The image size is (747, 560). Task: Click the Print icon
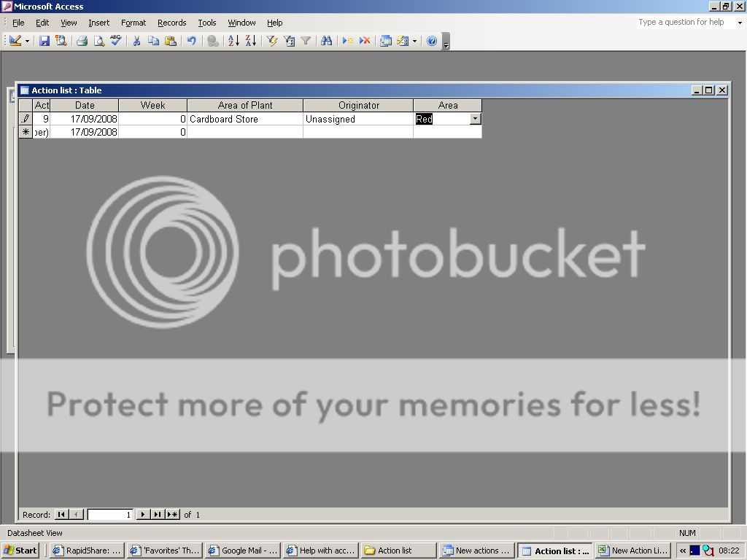82,41
